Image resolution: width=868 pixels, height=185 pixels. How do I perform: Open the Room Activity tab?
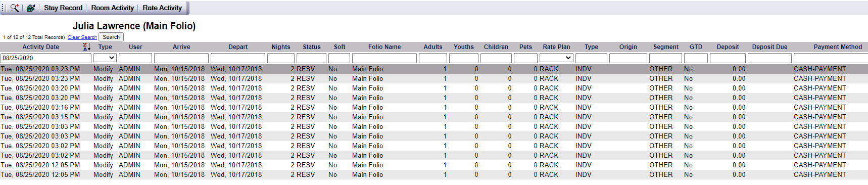(x=113, y=8)
